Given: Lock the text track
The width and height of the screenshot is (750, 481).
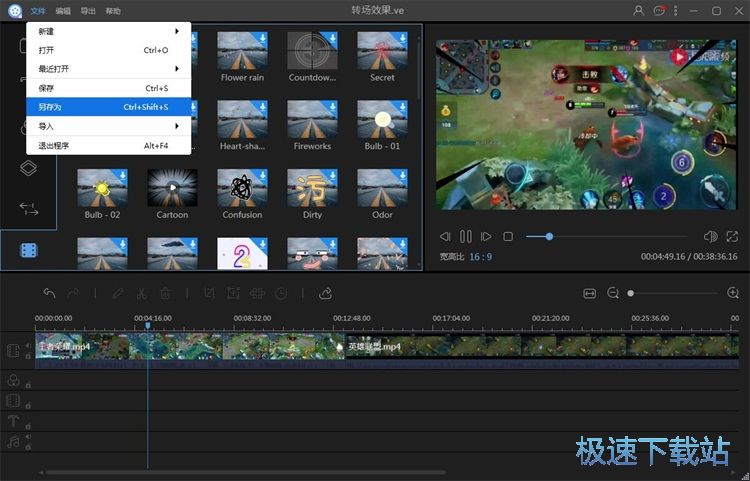Looking at the screenshot, I should pos(28,426).
